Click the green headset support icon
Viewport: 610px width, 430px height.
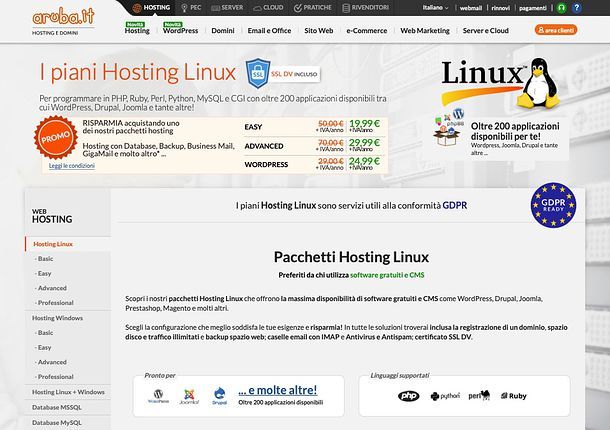click(x=561, y=7)
